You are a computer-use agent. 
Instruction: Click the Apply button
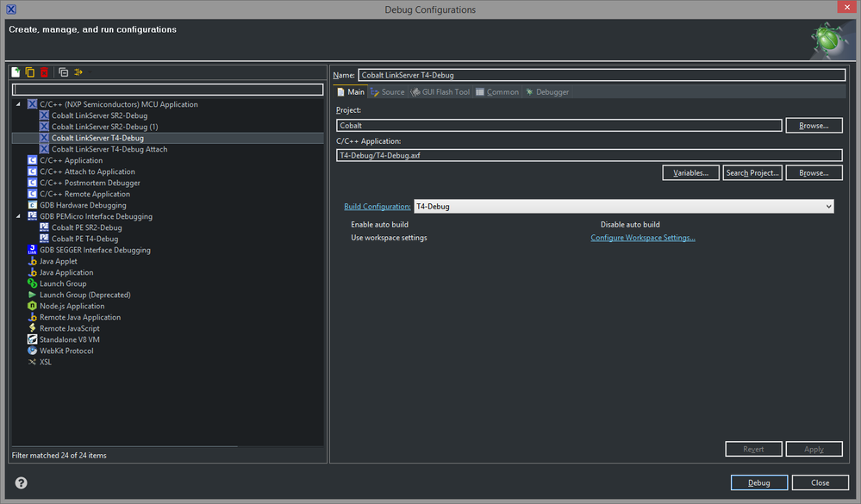(814, 449)
